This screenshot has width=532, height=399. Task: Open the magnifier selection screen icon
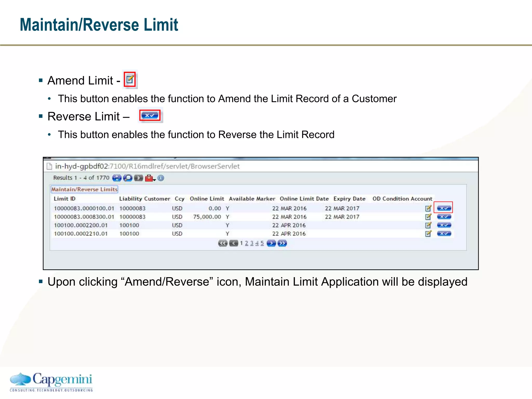[x=128, y=178]
